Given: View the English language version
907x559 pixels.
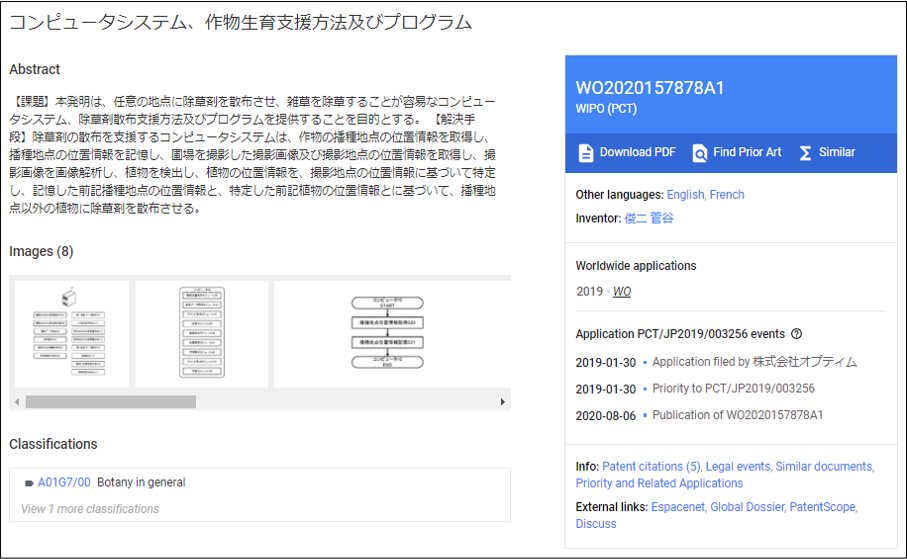Looking at the screenshot, I should [x=685, y=194].
